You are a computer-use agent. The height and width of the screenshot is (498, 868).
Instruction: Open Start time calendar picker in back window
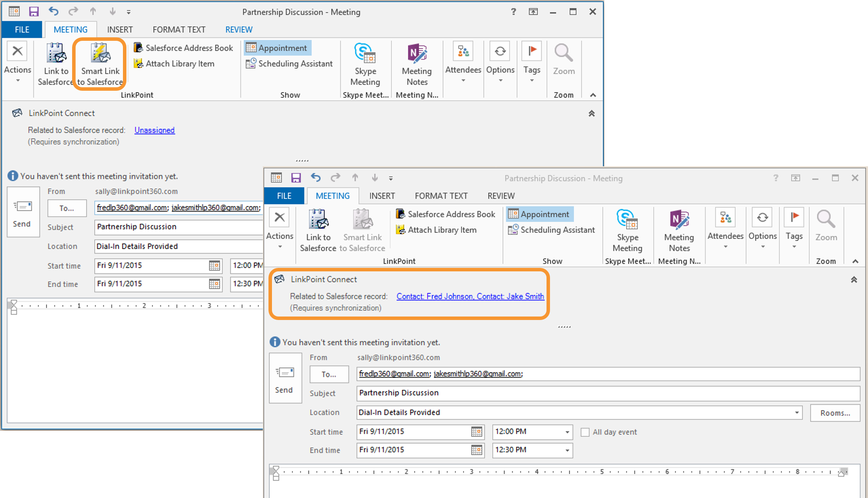coord(215,266)
